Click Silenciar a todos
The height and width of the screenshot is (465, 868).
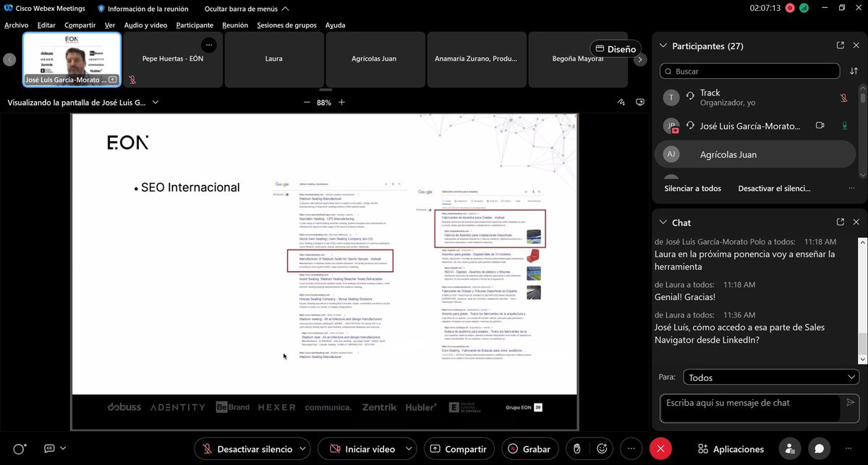point(692,188)
